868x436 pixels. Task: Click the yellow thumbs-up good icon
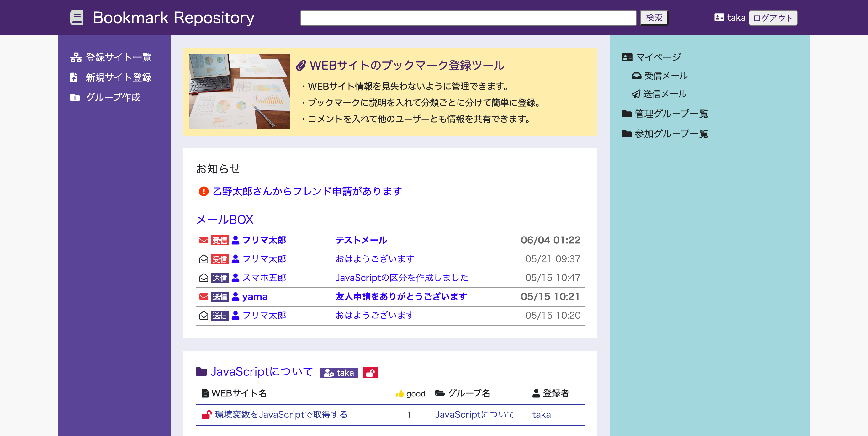pos(400,394)
